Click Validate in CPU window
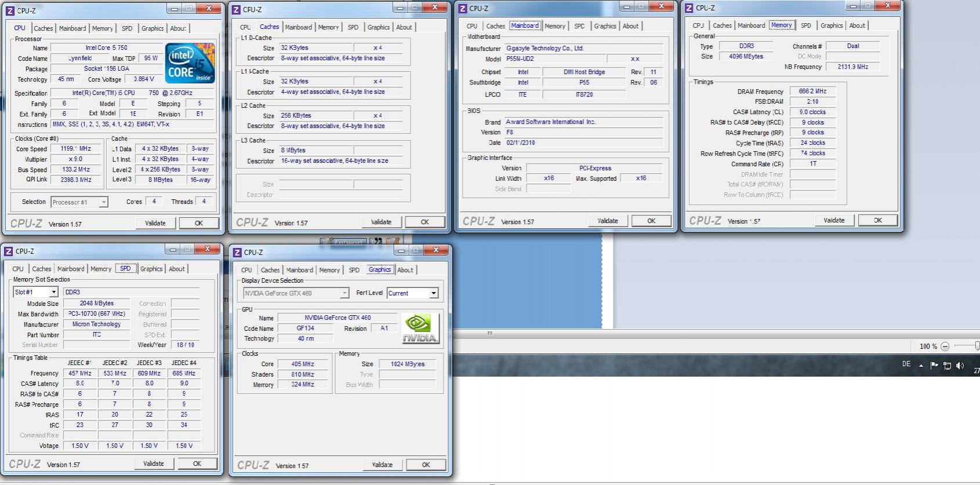Image resolution: width=980 pixels, height=485 pixels. click(155, 223)
